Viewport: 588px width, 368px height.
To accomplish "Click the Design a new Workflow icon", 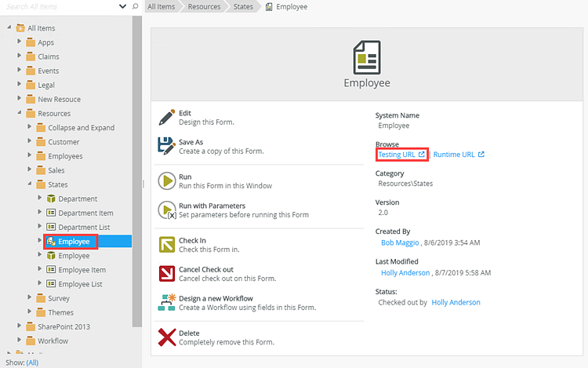I will pyautogui.click(x=166, y=303).
